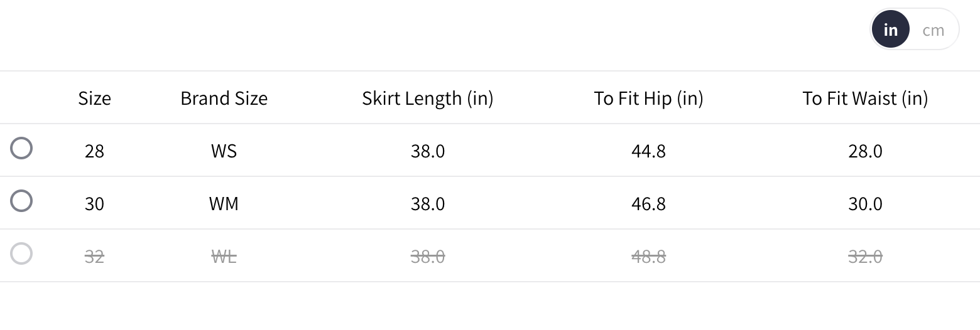The width and height of the screenshot is (980, 330).
Task: Click the To Fit Hip (in) header
Action: pyautogui.click(x=648, y=98)
